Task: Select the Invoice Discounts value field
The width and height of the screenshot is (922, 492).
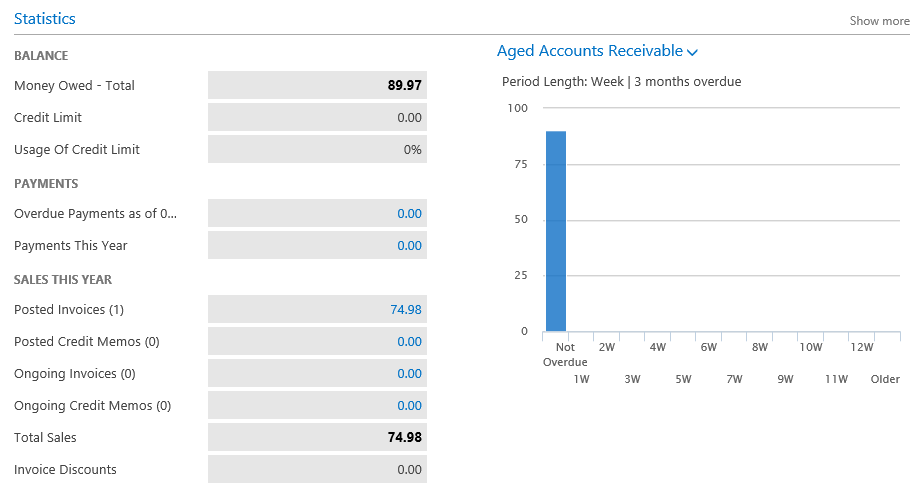Action: pos(317,470)
